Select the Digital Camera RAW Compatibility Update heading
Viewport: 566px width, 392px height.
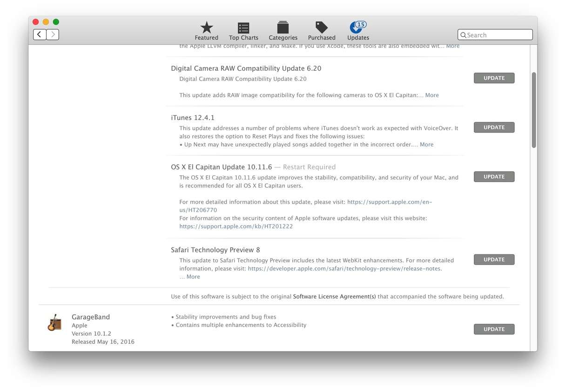pos(246,68)
